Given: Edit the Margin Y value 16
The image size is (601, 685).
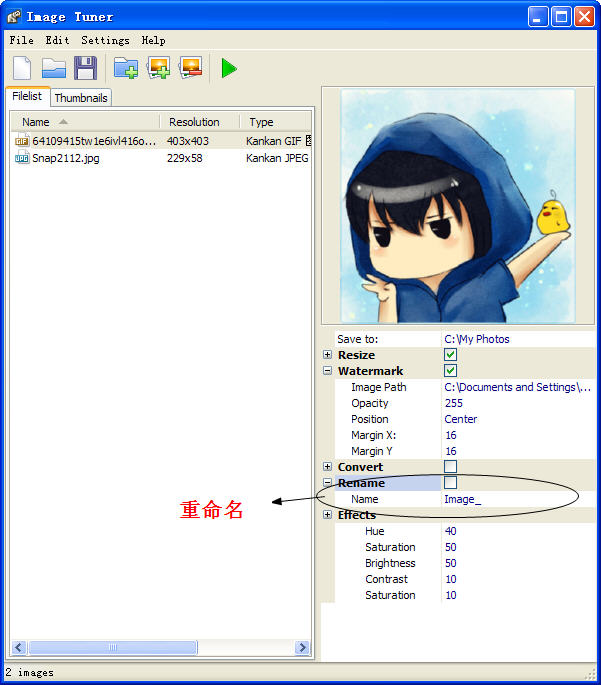Looking at the screenshot, I should [518, 451].
